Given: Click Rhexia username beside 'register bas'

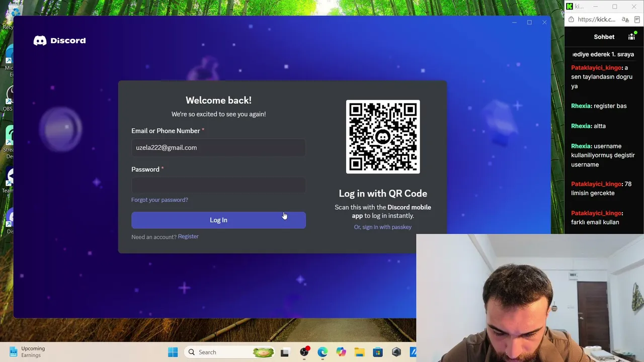Looking at the screenshot, I should pos(581,106).
